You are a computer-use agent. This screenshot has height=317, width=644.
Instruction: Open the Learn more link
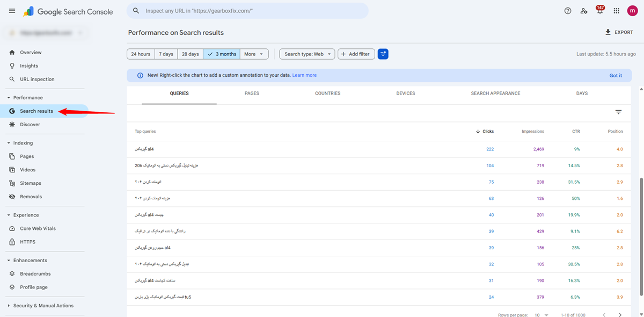point(304,75)
